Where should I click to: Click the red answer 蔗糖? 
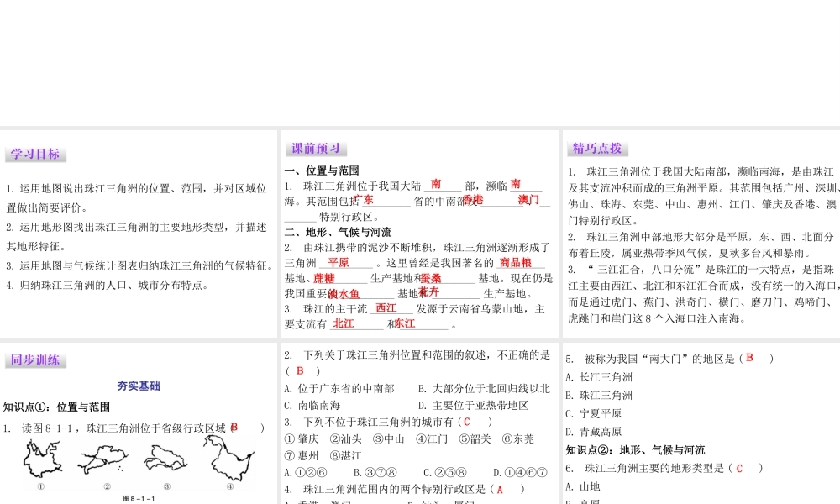324,278
